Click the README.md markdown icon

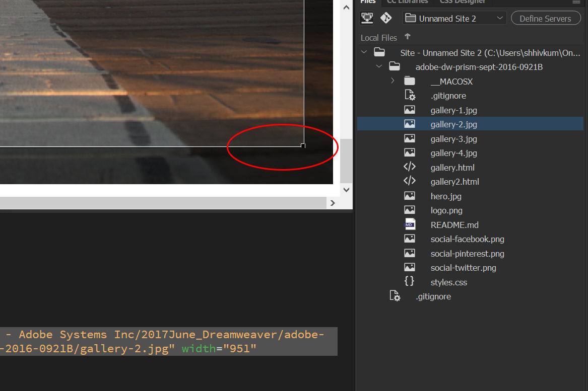pyautogui.click(x=410, y=224)
